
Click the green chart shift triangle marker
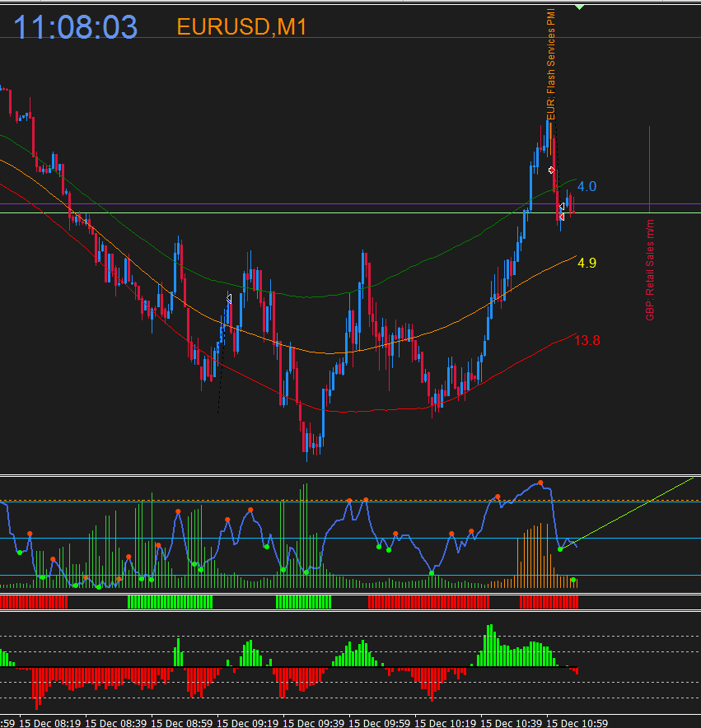click(579, 7)
